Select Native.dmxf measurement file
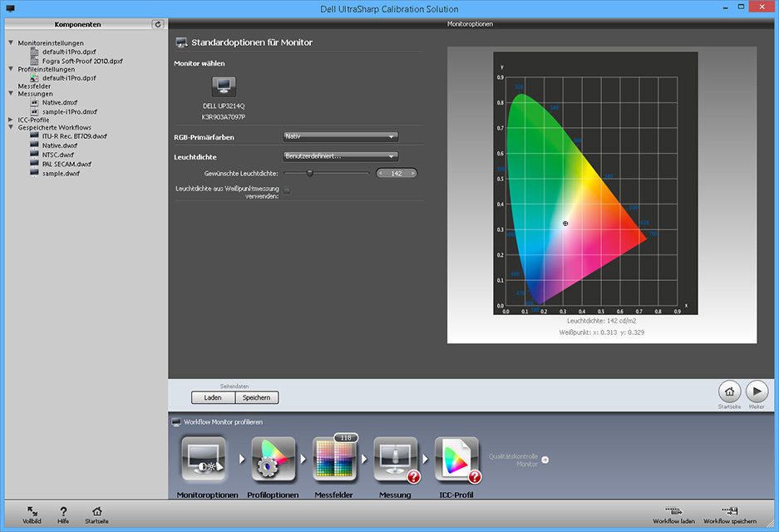 tap(60, 102)
